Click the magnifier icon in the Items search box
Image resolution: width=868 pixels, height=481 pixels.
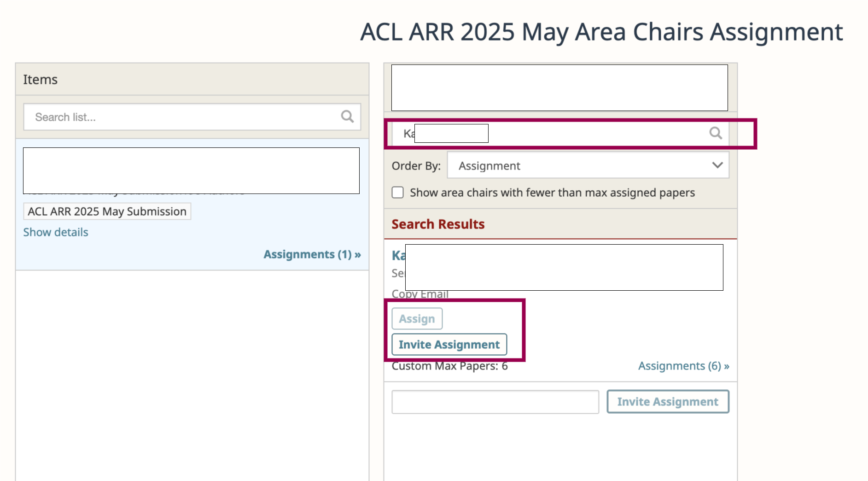[x=347, y=117]
